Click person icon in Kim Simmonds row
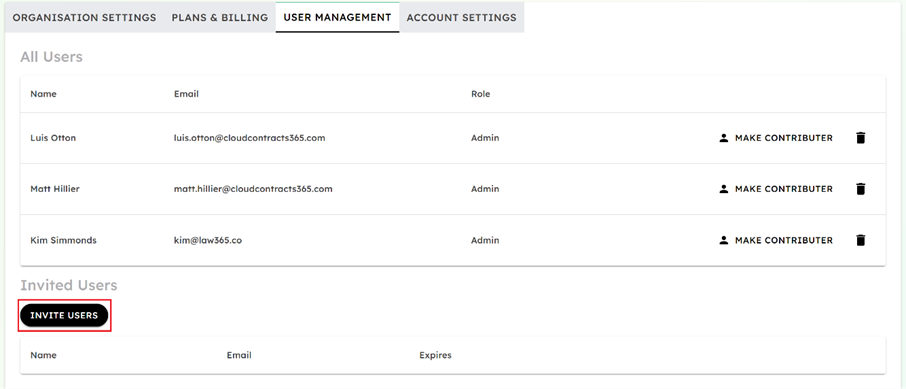Image resolution: width=906 pixels, height=389 pixels. pos(723,240)
